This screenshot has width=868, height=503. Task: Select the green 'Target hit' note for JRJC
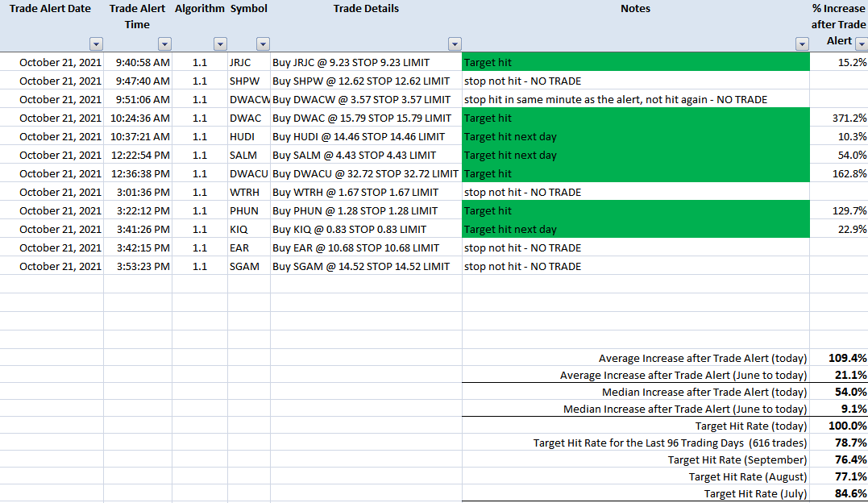(x=636, y=63)
